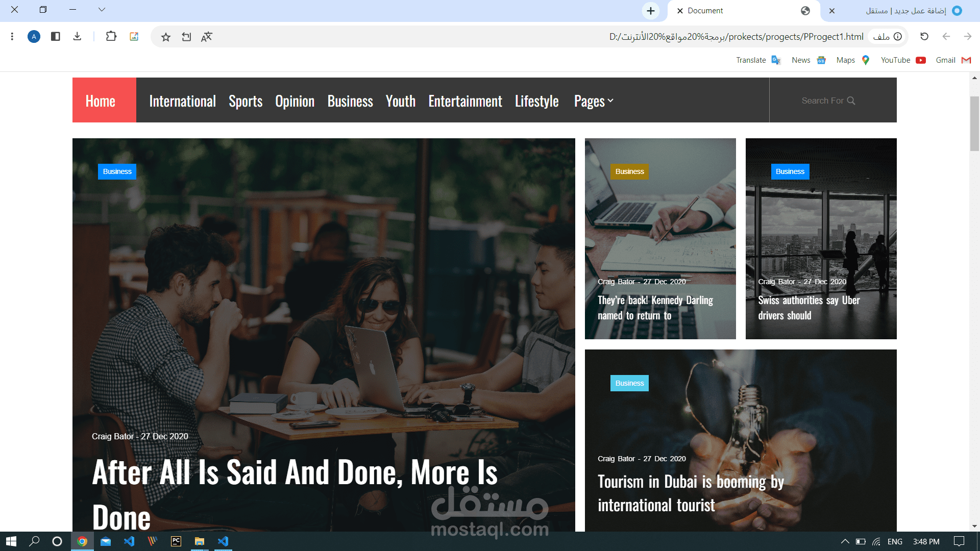Open the tab search chevron

pyautogui.click(x=102, y=9)
